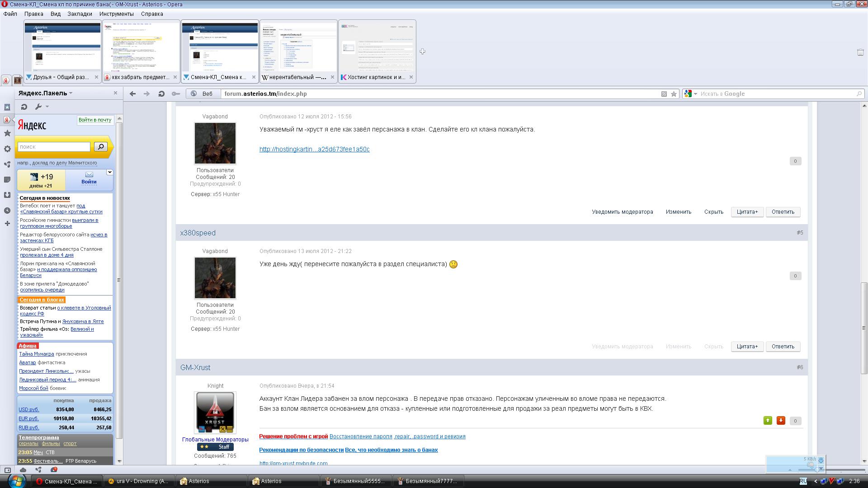Open the Закладки menu
This screenshot has width=868, height=488.
point(80,14)
